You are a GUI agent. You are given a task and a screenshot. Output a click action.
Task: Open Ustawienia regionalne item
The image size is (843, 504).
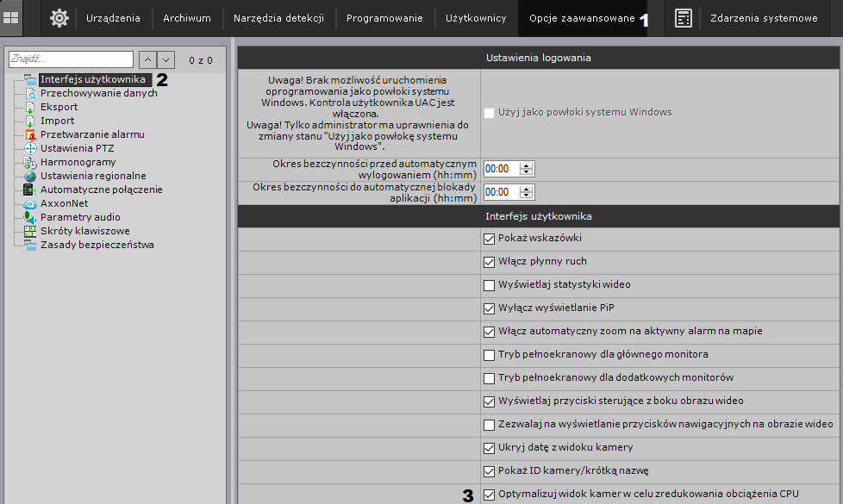(x=93, y=176)
